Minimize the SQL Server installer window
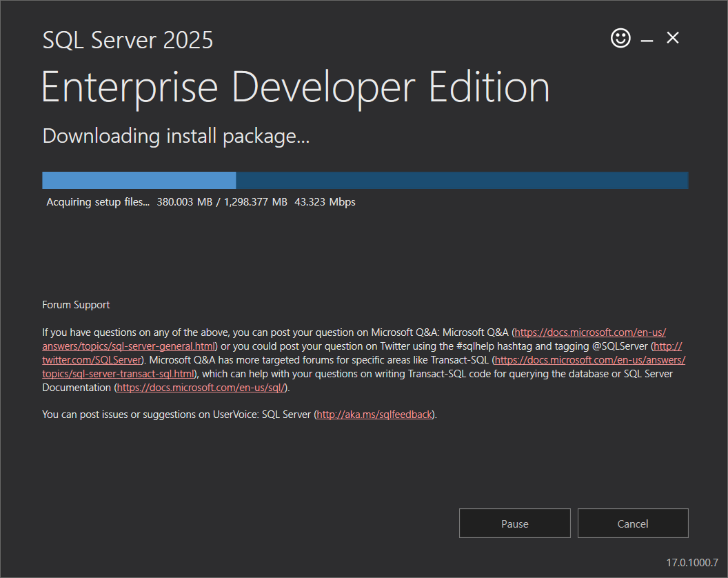728x578 pixels. tap(647, 41)
